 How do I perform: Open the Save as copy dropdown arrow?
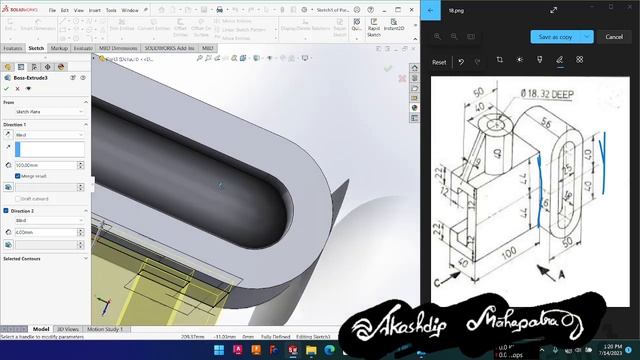click(587, 37)
